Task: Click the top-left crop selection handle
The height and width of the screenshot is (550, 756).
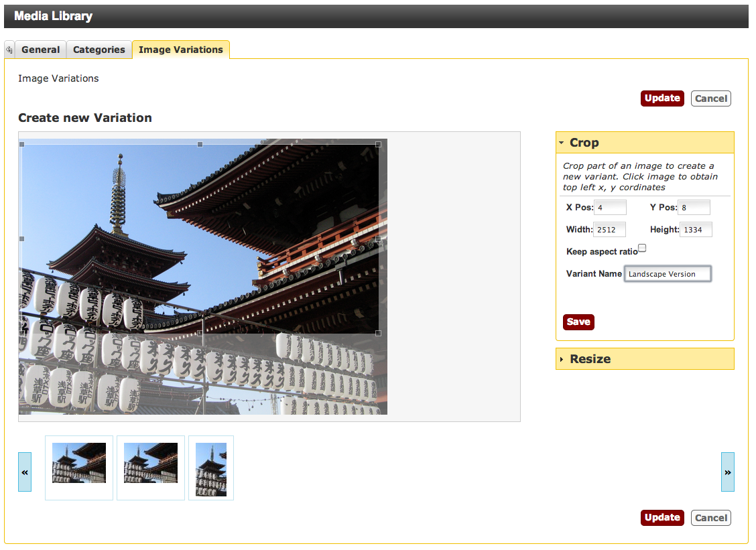Action: (x=22, y=144)
